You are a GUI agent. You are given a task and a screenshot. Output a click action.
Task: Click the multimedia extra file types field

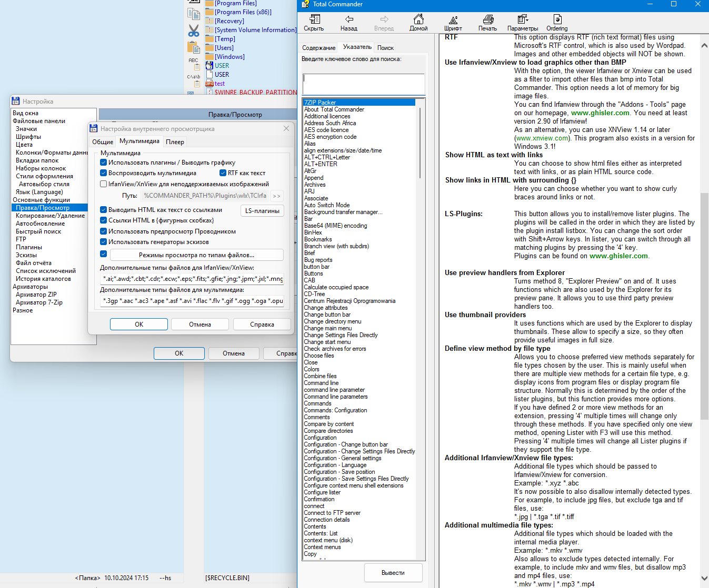192,301
